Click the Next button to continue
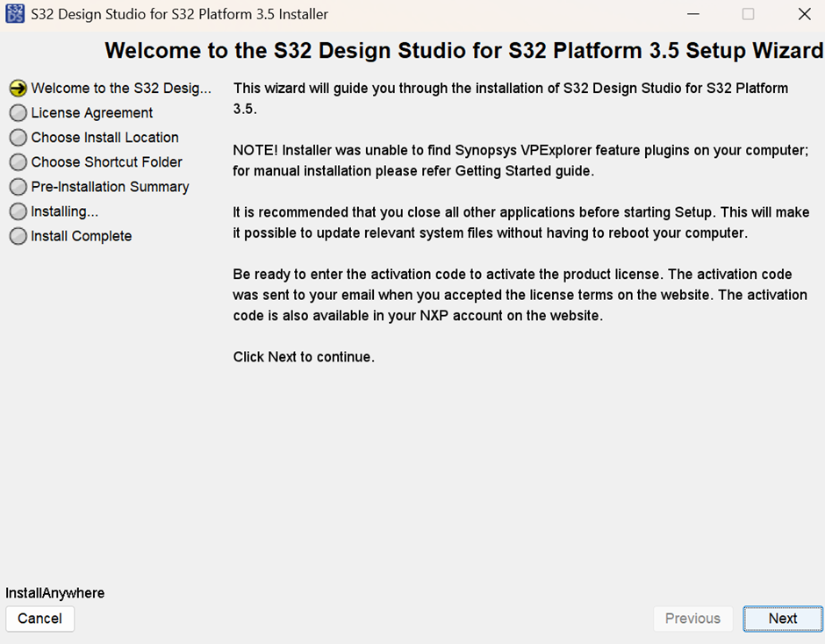 tap(782, 619)
